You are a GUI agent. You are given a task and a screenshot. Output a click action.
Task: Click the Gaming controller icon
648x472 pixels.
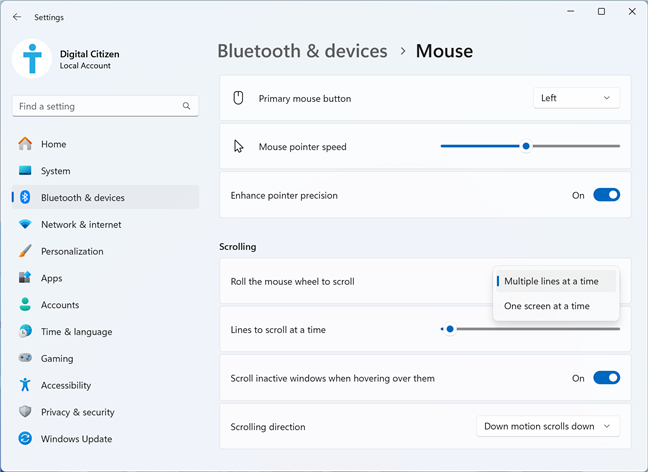25,358
